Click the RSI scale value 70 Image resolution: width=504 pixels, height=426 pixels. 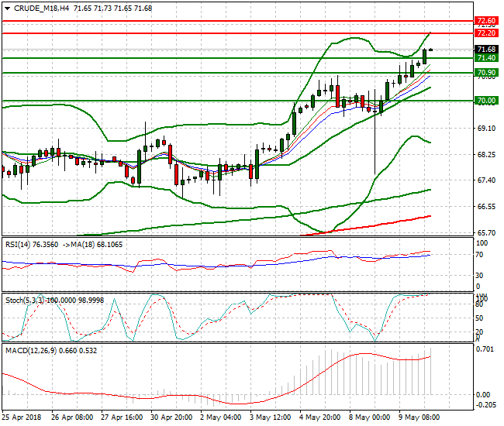(479, 255)
